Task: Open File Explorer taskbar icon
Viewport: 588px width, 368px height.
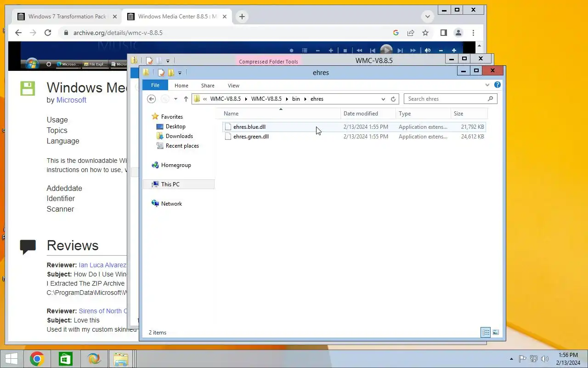Action: click(120, 359)
